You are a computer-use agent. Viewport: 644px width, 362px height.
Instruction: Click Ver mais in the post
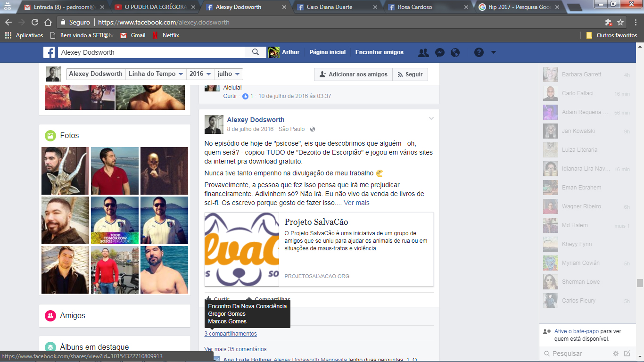(x=356, y=203)
